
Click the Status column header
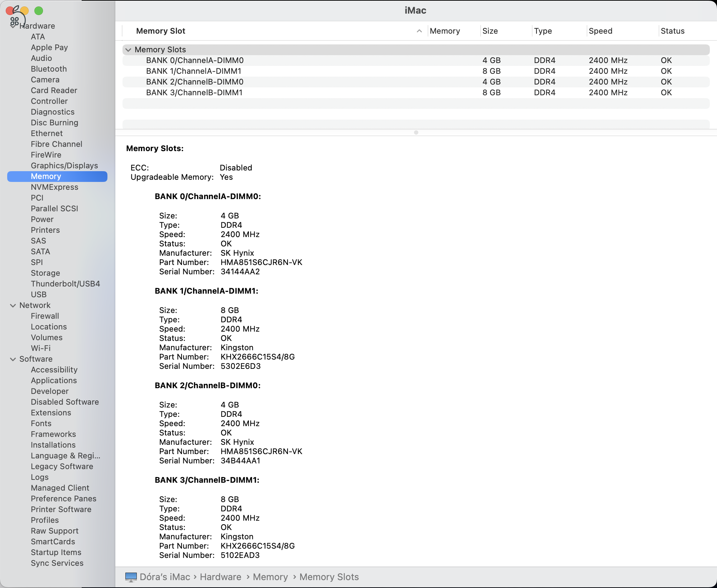coord(672,31)
